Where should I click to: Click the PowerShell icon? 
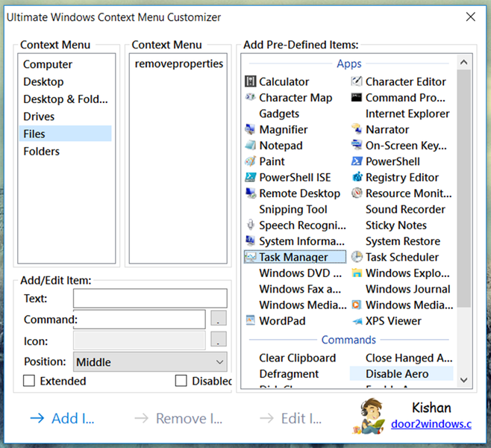[x=357, y=161]
